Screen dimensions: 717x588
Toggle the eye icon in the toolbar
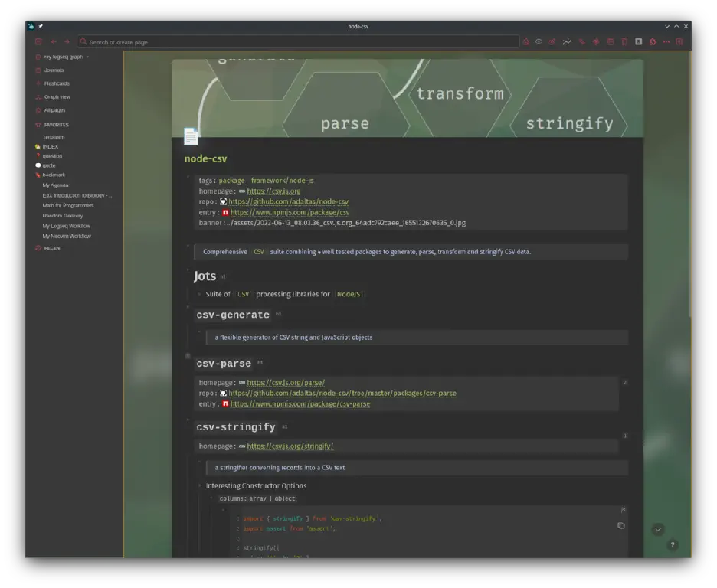pos(539,41)
